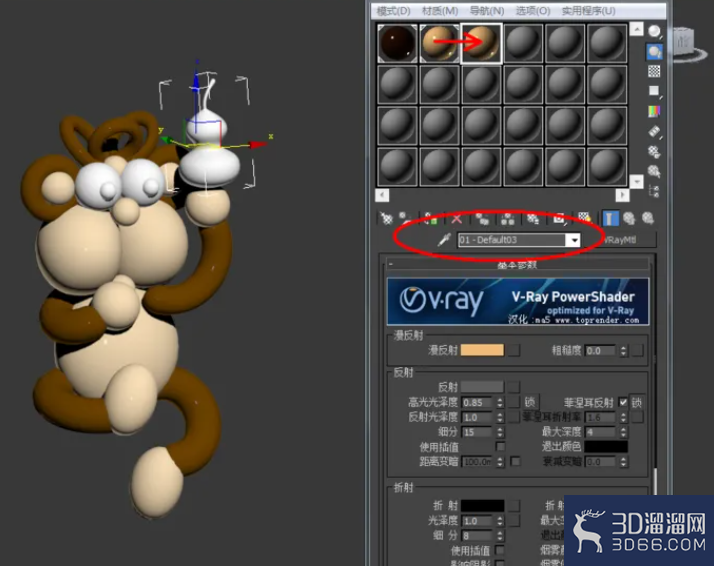
Task: Click the 锁 lock next to 高光光泽度
Action: 530,403
